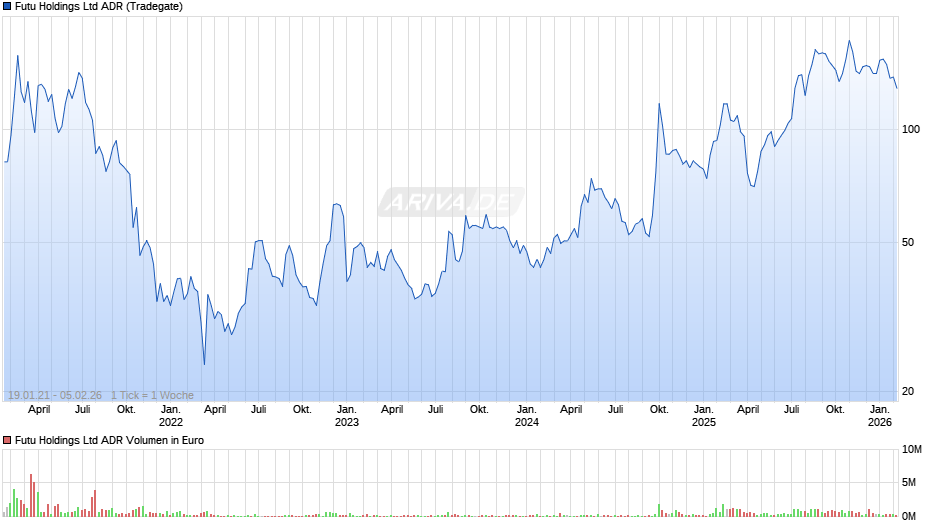Viewport: 940px width, 526px height.
Task: Click the tallest red volume bar in 2021
Action: [31, 495]
